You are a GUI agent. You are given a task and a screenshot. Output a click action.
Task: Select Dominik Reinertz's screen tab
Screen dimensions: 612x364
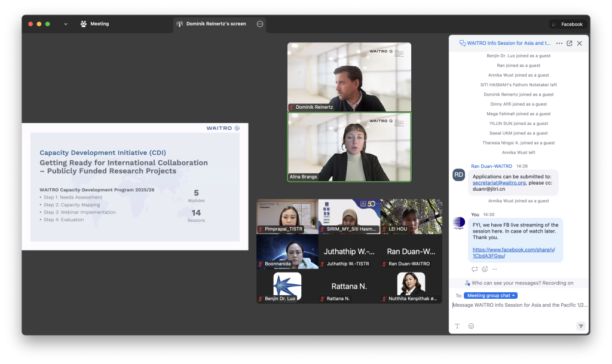coord(215,24)
